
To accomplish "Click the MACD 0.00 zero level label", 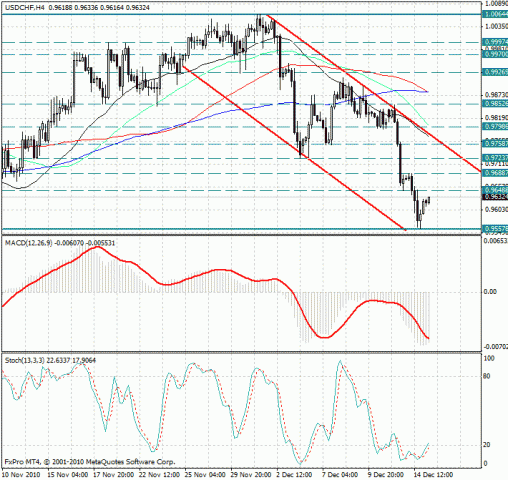I will pos(490,292).
